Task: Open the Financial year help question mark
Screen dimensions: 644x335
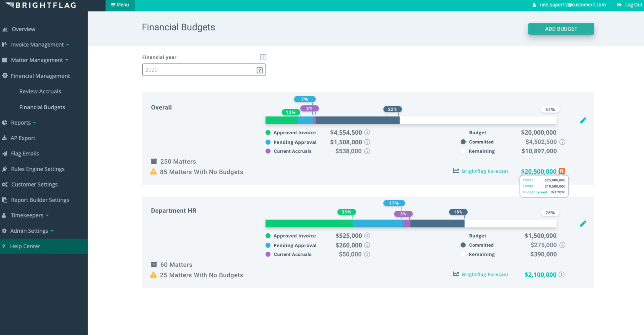Action: click(263, 57)
